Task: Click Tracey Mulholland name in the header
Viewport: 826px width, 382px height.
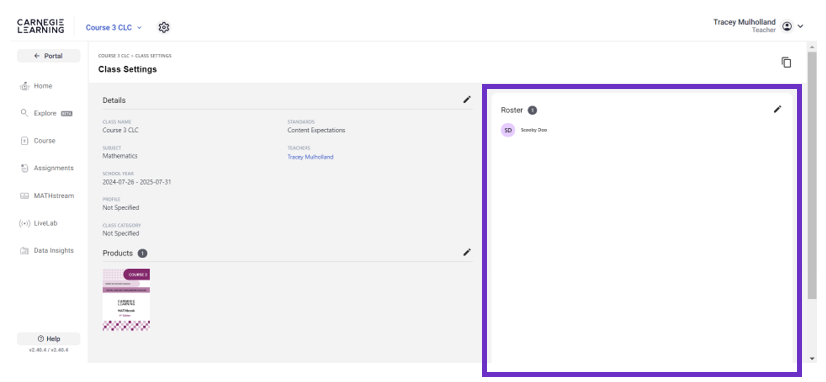Action: [x=744, y=22]
